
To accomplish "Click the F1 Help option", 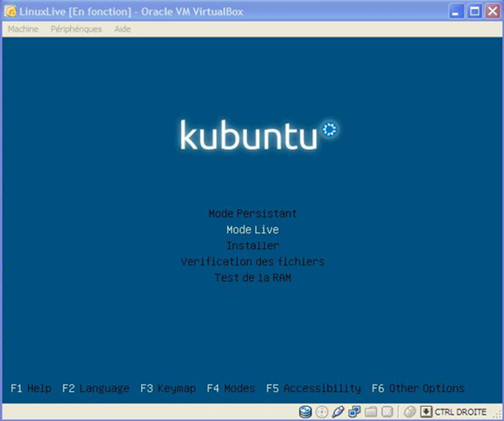I will pos(31,389).
